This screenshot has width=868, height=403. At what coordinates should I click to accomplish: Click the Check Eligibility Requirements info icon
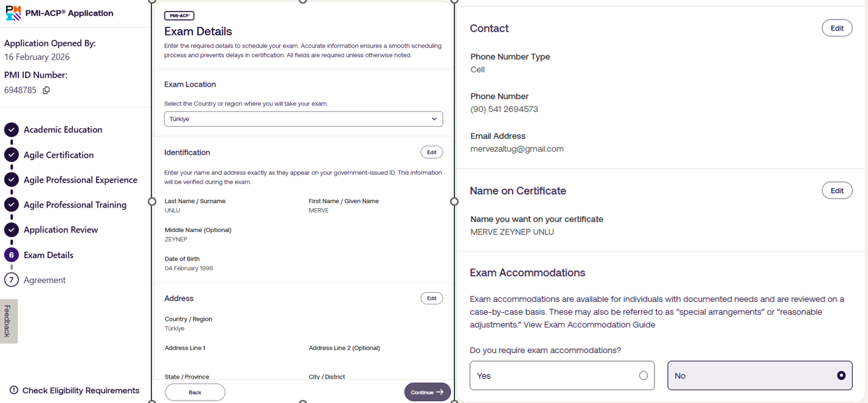(14, 390)
